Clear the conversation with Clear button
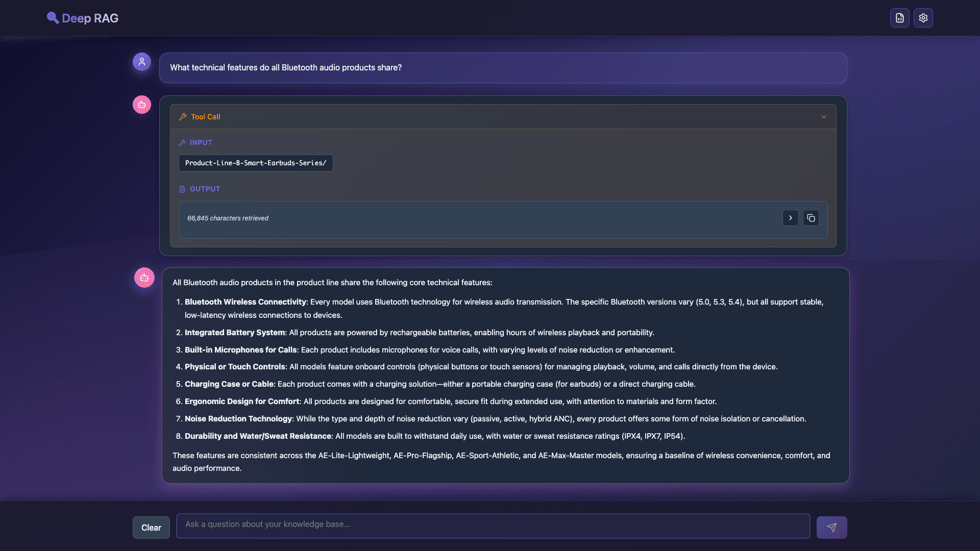980x551 pixels. (151, 528)
